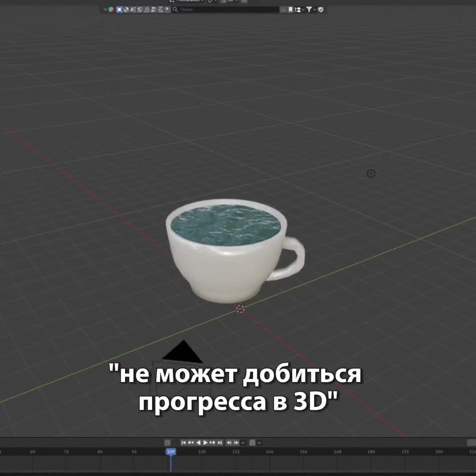Screen dimensions: 476x476
Task: Click frame 204 on the timeline ruler
Action: 439,452
